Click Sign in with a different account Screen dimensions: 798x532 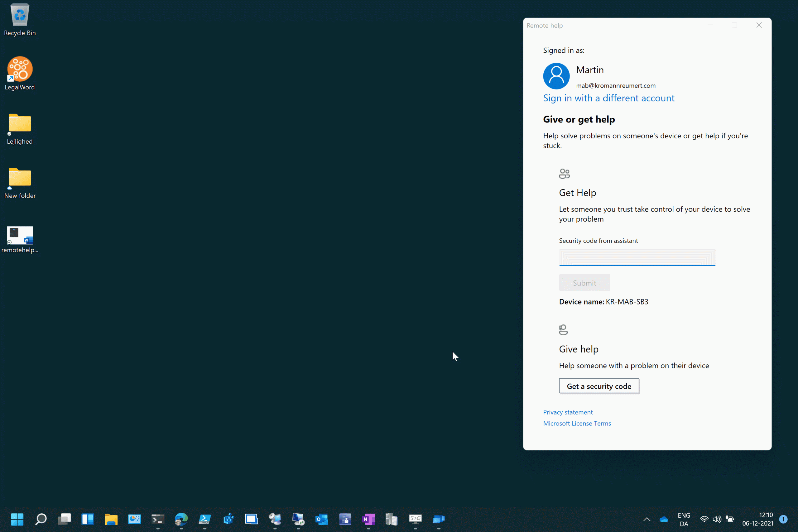click(x=609, y=98)
